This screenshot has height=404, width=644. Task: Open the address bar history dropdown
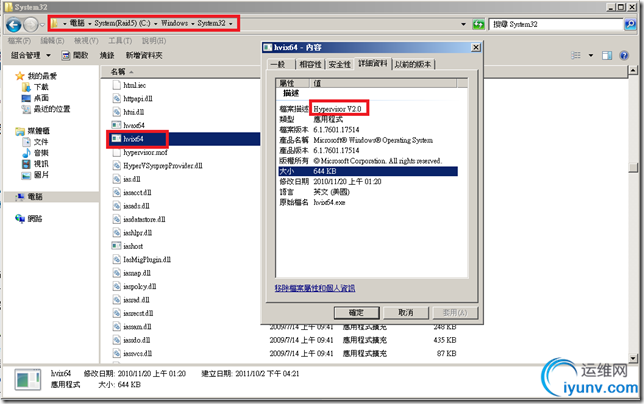pyautogui.click(x=463, y=24)
